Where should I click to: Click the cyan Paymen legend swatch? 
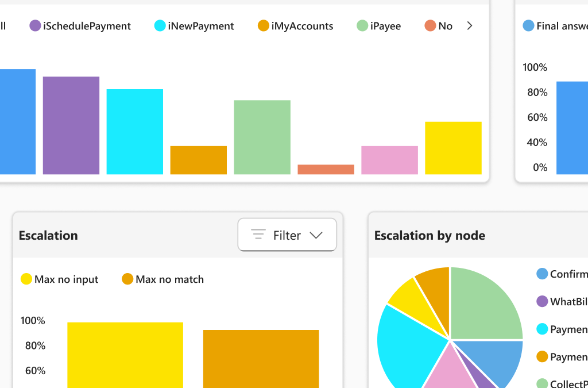coord(542,329)
